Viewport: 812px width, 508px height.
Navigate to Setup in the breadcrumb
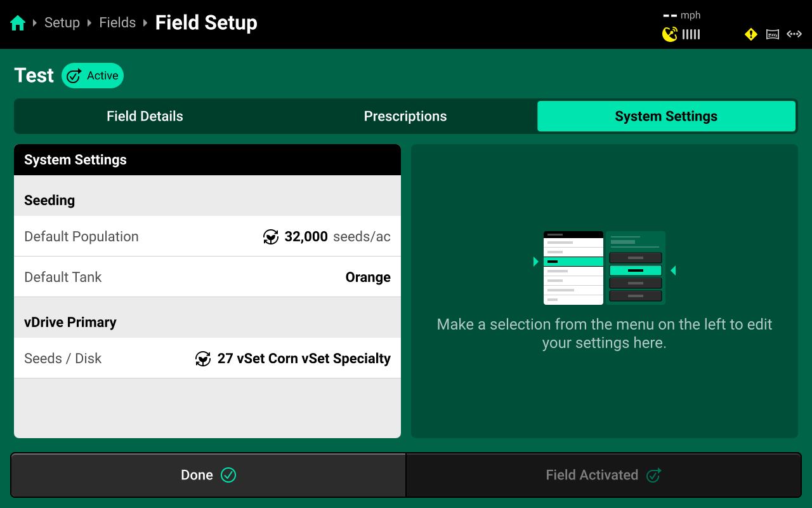click(62, 23)
